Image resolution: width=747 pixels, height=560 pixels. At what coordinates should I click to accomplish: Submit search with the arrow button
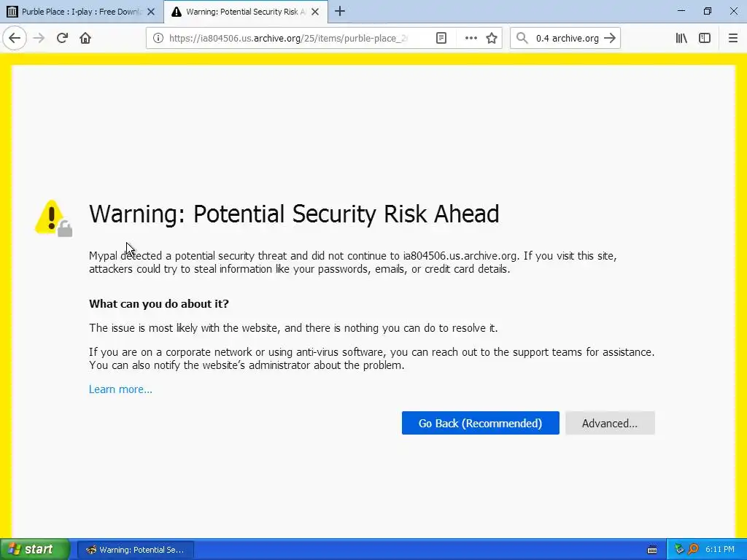click(610, 38)
